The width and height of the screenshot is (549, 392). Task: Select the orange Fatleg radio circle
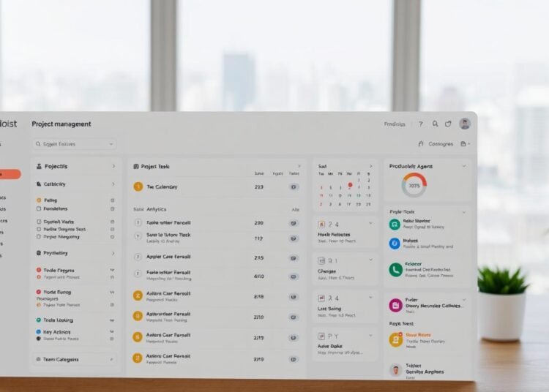coord(39,200)
